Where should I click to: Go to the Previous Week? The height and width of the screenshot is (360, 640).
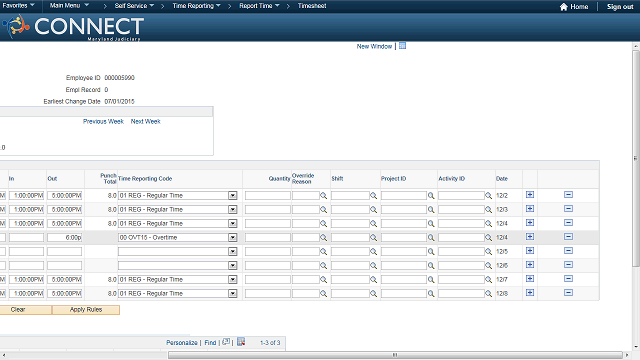coord(103,121)
